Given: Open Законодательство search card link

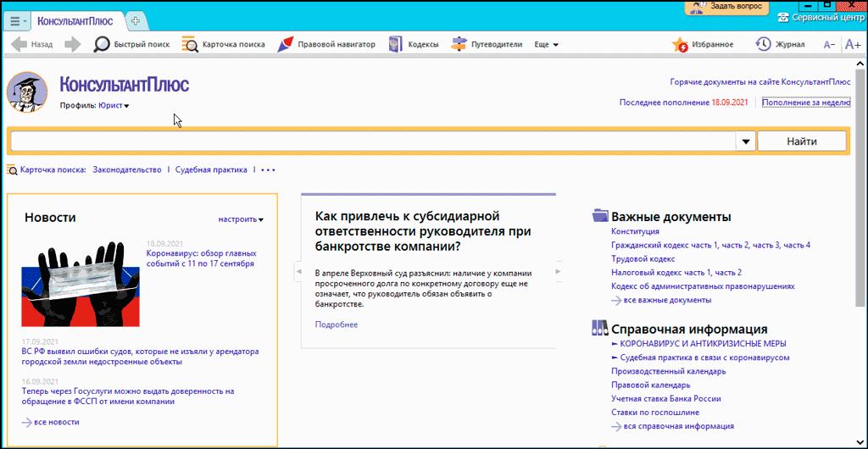Looking at the screenshot, I should [127, 169].
